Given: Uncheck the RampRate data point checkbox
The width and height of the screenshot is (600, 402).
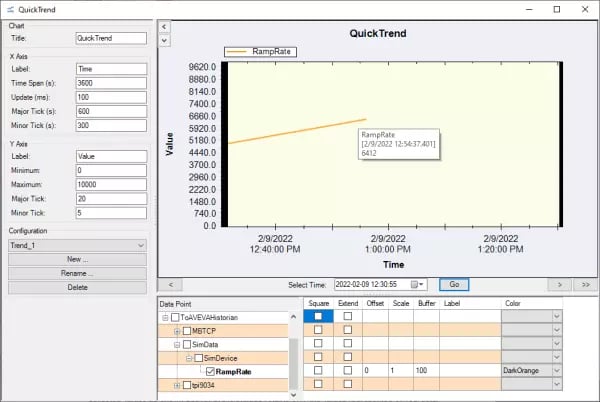Looking at the screenshot, I should 210,372.
